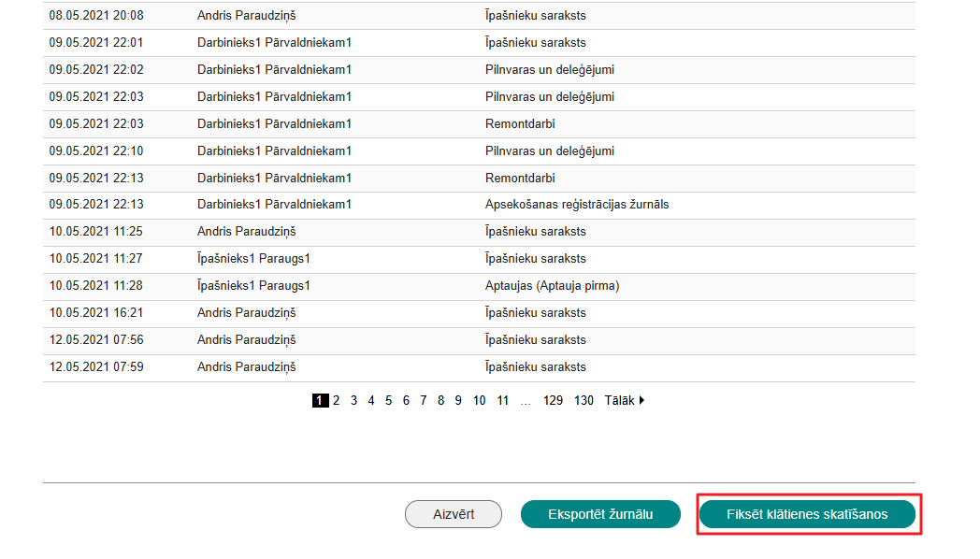Go to last page 130

[x=584, y=400]
